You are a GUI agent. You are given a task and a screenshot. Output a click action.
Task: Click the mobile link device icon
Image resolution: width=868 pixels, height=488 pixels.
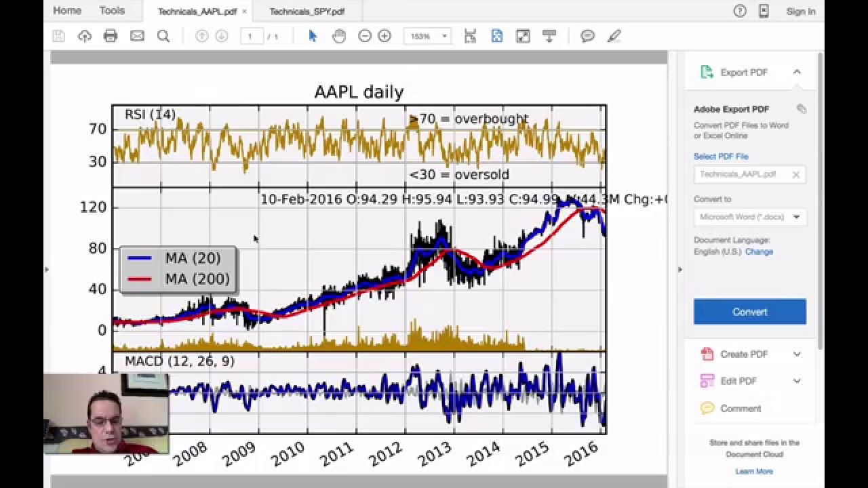(764, 11)
